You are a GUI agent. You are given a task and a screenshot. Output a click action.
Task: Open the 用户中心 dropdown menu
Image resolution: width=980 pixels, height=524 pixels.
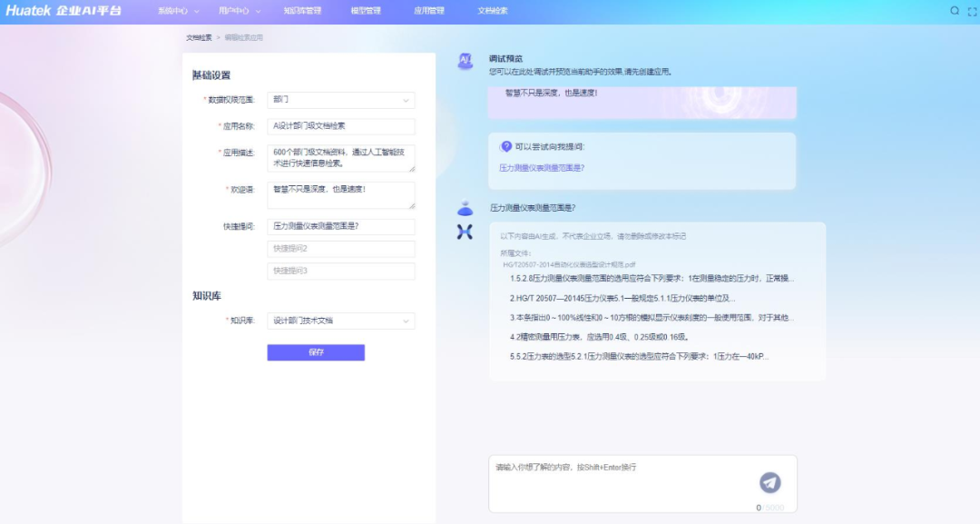(240, 11)
